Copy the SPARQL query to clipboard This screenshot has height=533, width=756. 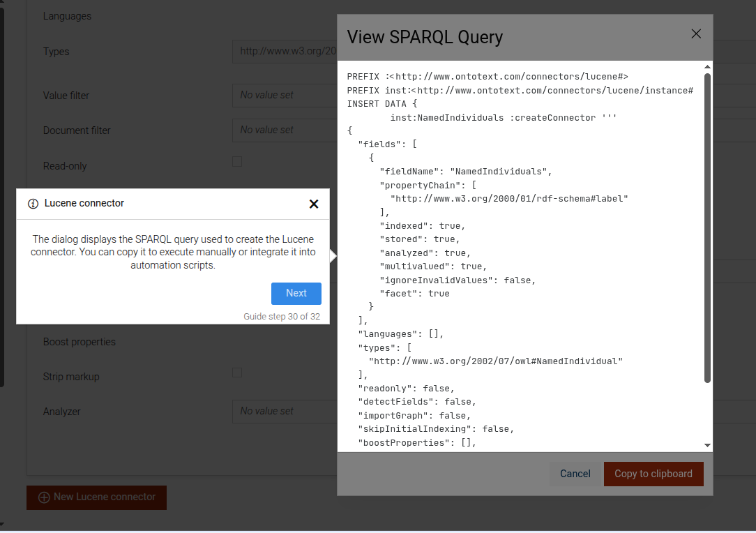pyautogui.click(x=653, y=474)
